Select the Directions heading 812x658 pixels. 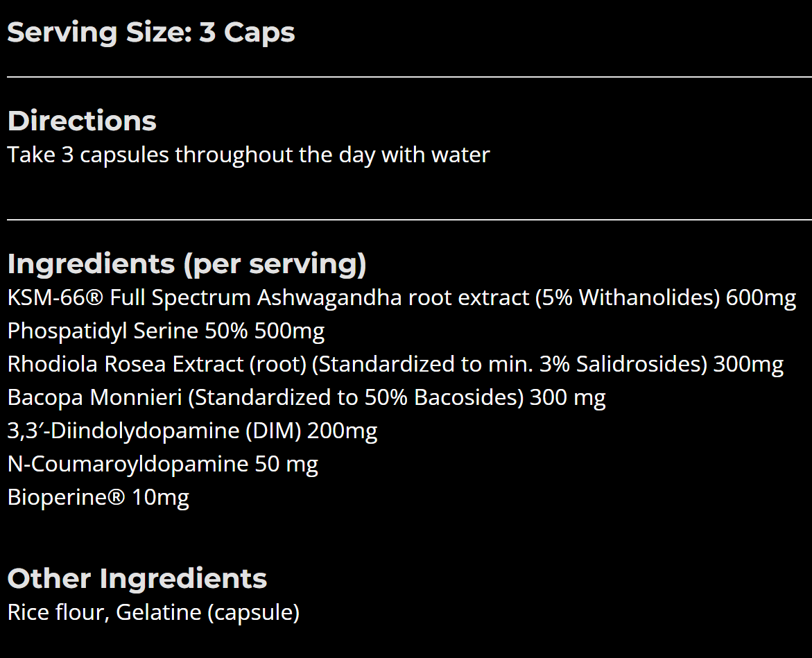click(x=82, y=121)
